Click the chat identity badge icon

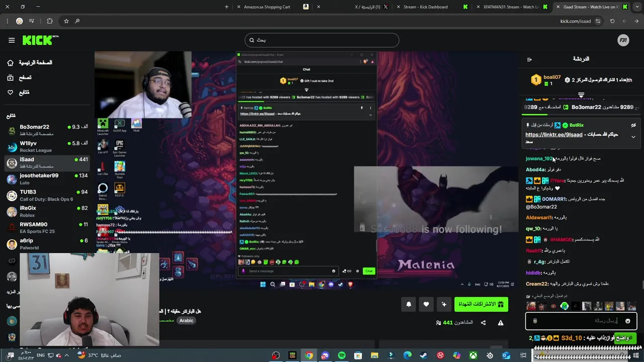click(535, 321)
